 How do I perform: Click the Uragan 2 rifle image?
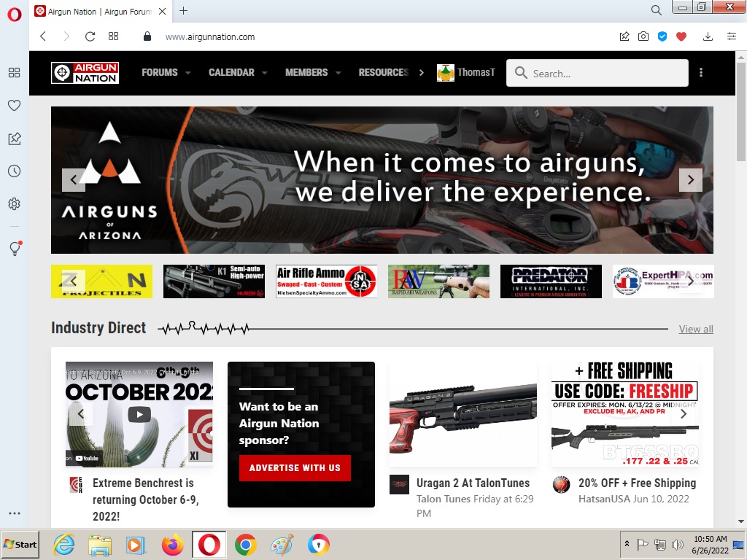[463, 414]
